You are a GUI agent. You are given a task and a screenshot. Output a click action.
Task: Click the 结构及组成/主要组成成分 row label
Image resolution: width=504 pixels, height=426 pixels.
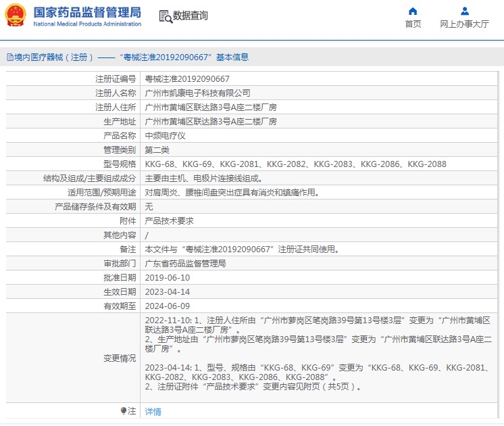pyautogui.click(x=90, y=179)
